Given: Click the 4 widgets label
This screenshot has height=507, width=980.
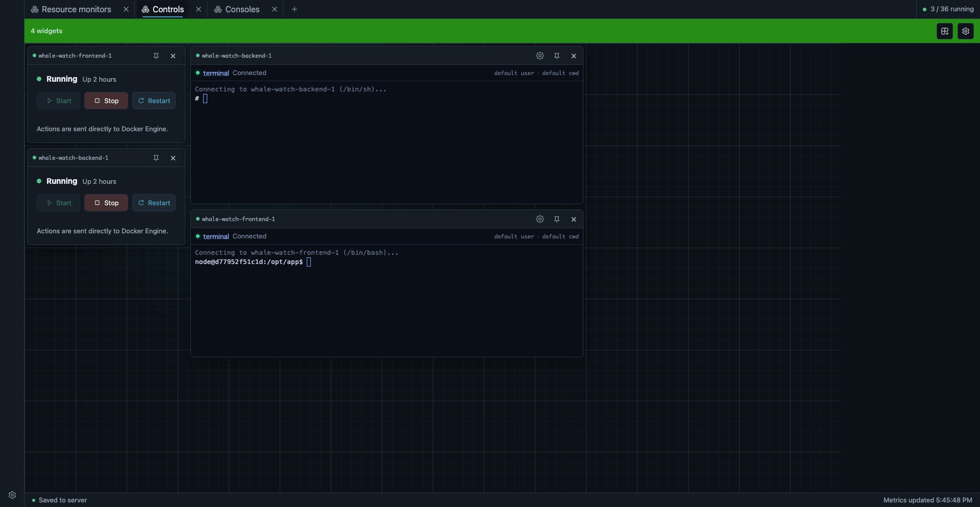Looking at the screenshot, I should coord(46,31).
